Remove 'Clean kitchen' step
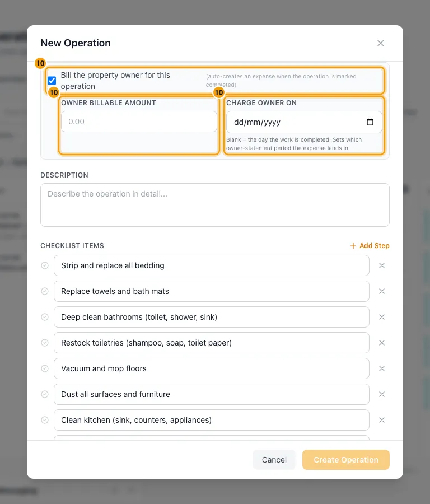 click(382, 420)
